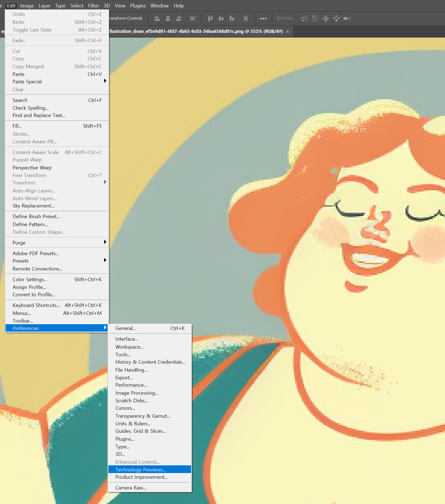This screenshot has height=504, width=445.
Task: Select Find and Replace Text entry
Action: click(x=57, y=115)
